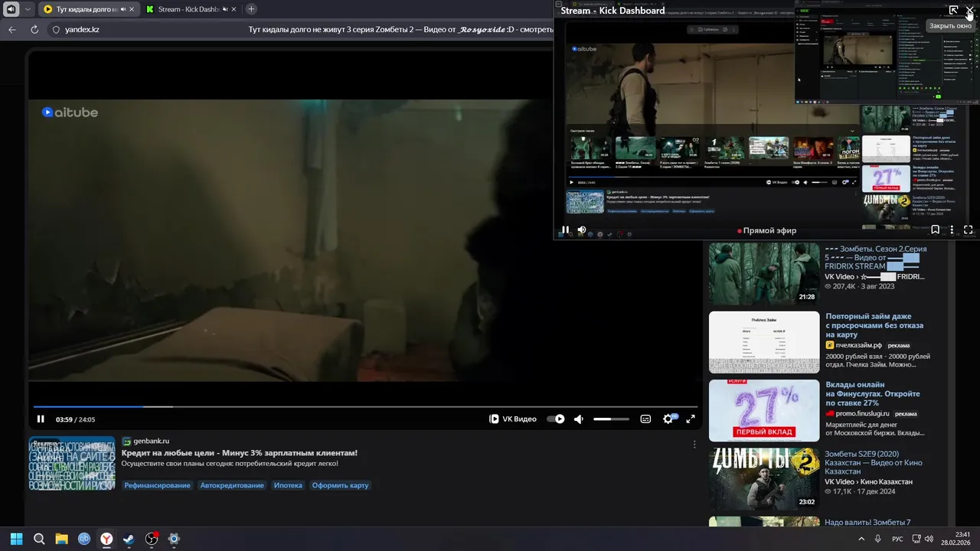Reload the current page
980x551 pixels.
(34, 29)
